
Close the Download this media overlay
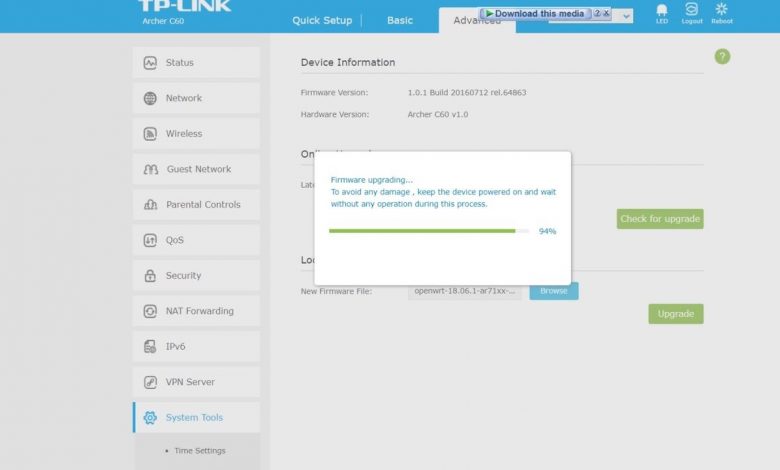(x=606, y=13)
